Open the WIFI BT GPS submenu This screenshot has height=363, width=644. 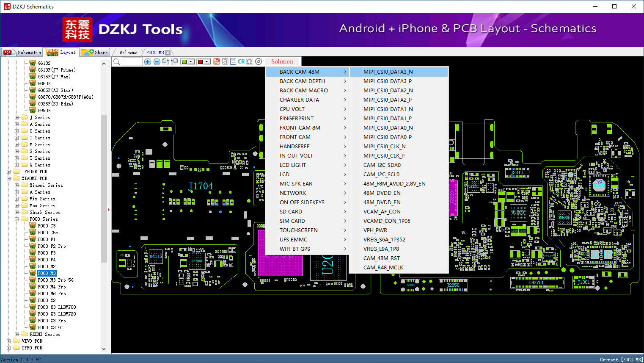click(x=308, y=249)
